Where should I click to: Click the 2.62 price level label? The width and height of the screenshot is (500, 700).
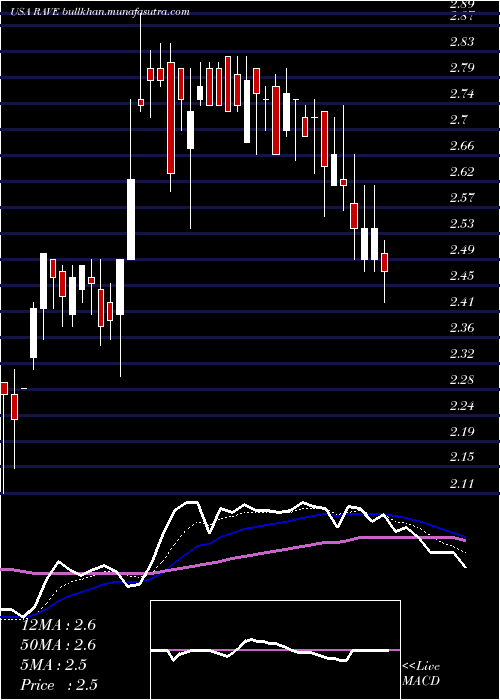click(462, 171)
